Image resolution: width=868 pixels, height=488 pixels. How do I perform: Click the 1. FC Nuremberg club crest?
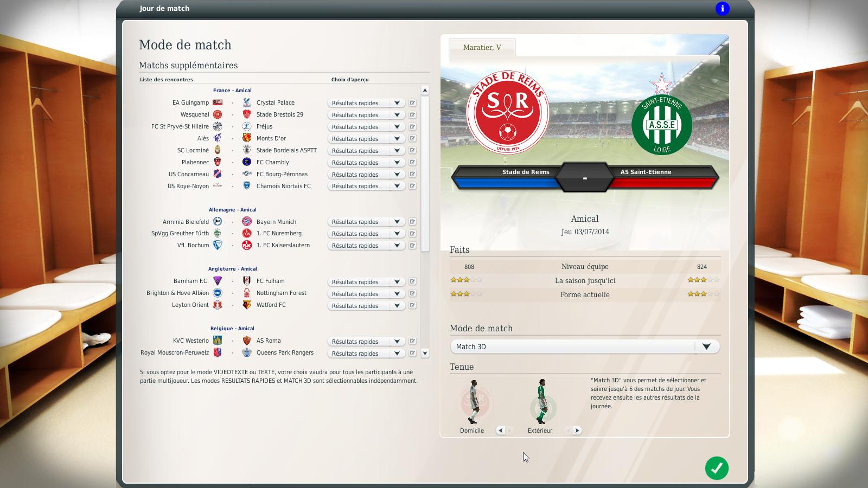pyautogui.click(x=247, y=233)
